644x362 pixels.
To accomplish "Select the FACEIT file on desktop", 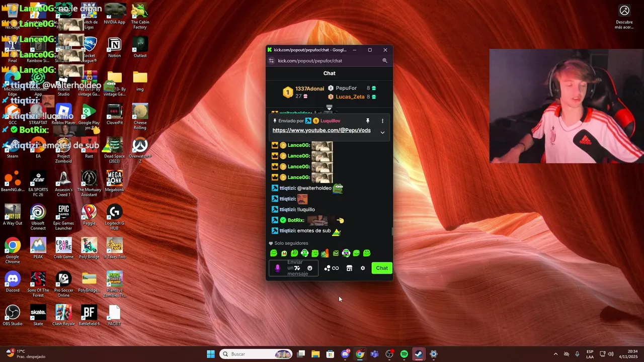I will (x=114, y=316).
